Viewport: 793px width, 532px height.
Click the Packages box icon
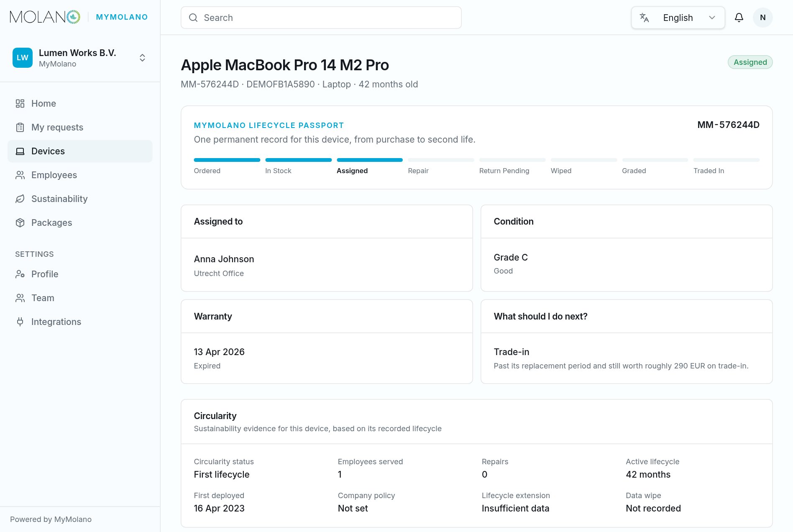(20, 223)
